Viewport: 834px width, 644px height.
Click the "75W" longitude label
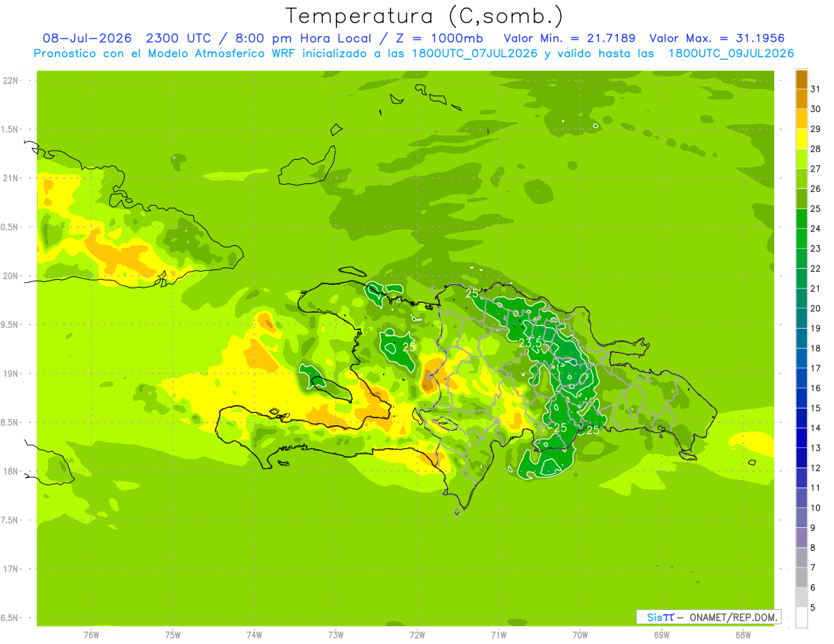(x=173, y=634)
